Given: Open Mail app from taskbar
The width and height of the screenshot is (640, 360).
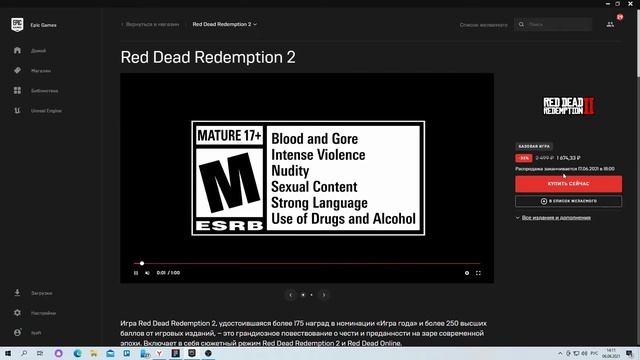Looking at the screenshot, I should [110, 353].
